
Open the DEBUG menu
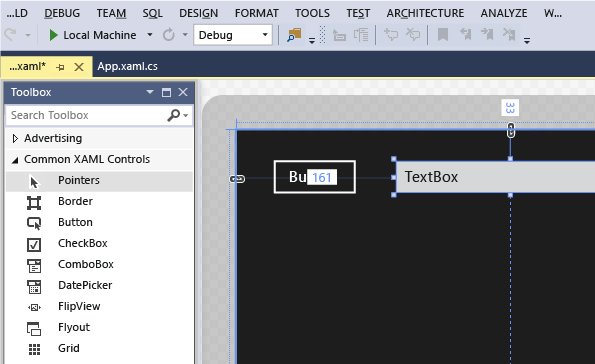click(62, 13)
